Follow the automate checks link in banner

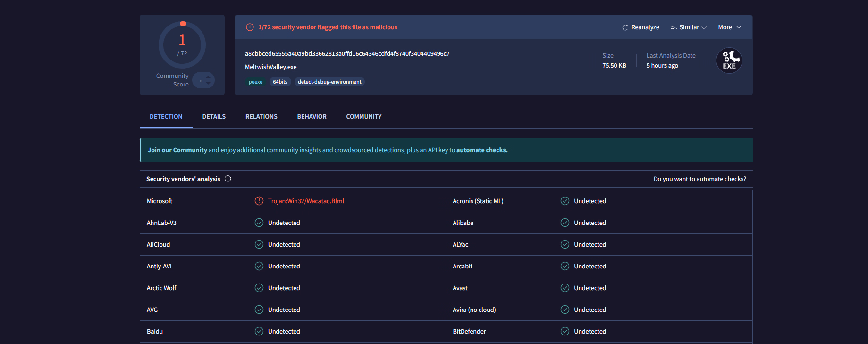[481, 150]
